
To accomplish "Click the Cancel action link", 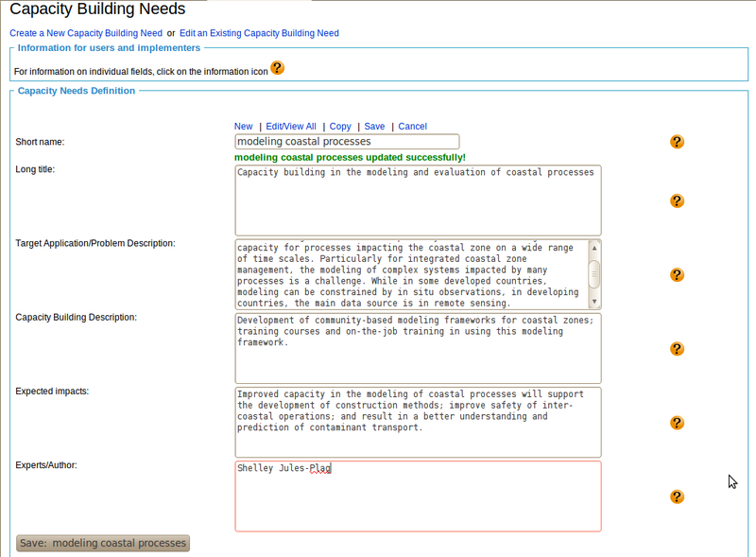I will click(x=412, y=126).
